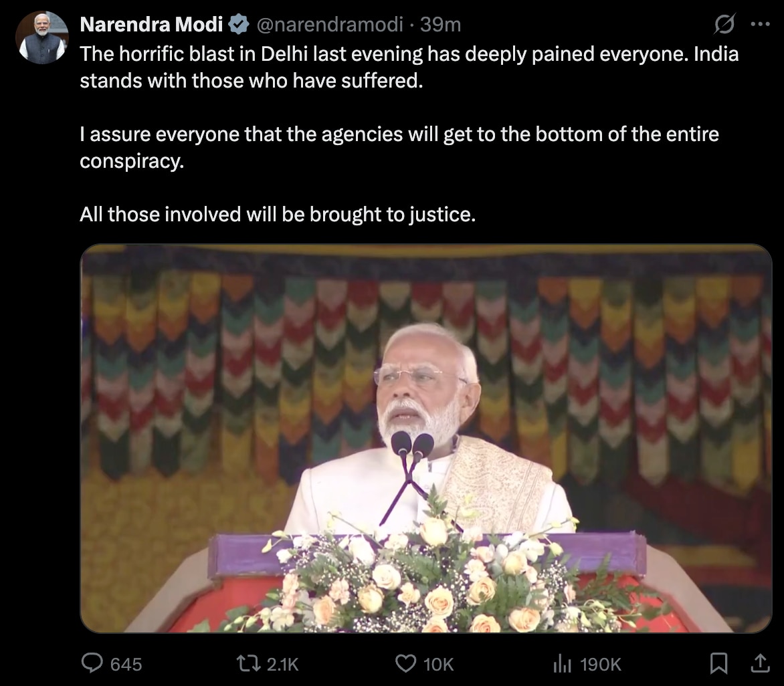Click the 2.1K reposts count
The width and height of the screenshot is (784, 686).
pos(284,664)
